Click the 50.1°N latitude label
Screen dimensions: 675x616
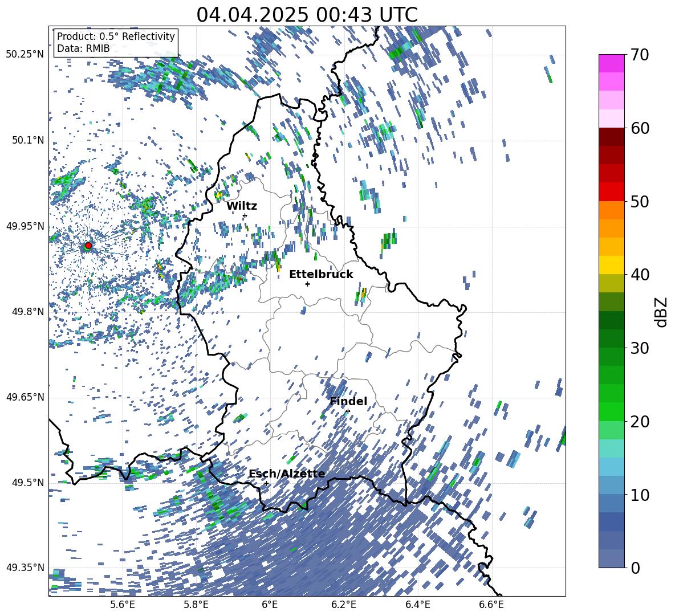pyautogui.click(x=27, y=140)
